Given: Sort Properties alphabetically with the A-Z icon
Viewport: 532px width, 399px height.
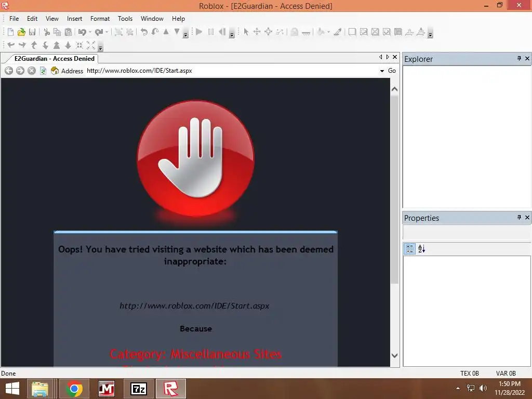Looking at the screenshot, I should click(421, 249).
